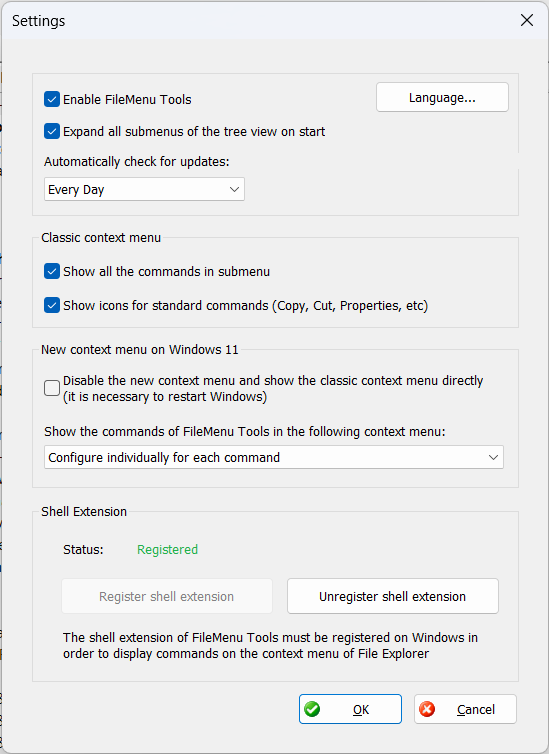
Task: Uncheck Enable FileMenu Tools
Action: (x=52, y=99)
